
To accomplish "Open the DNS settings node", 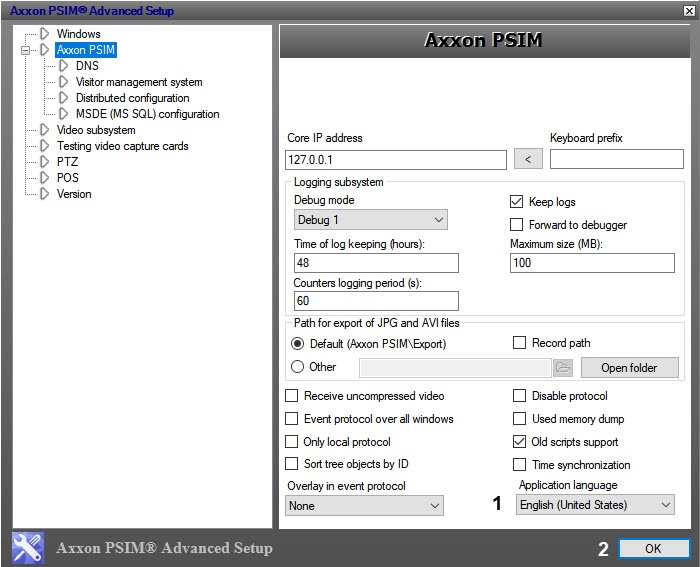I will click(x=87, y=66).
